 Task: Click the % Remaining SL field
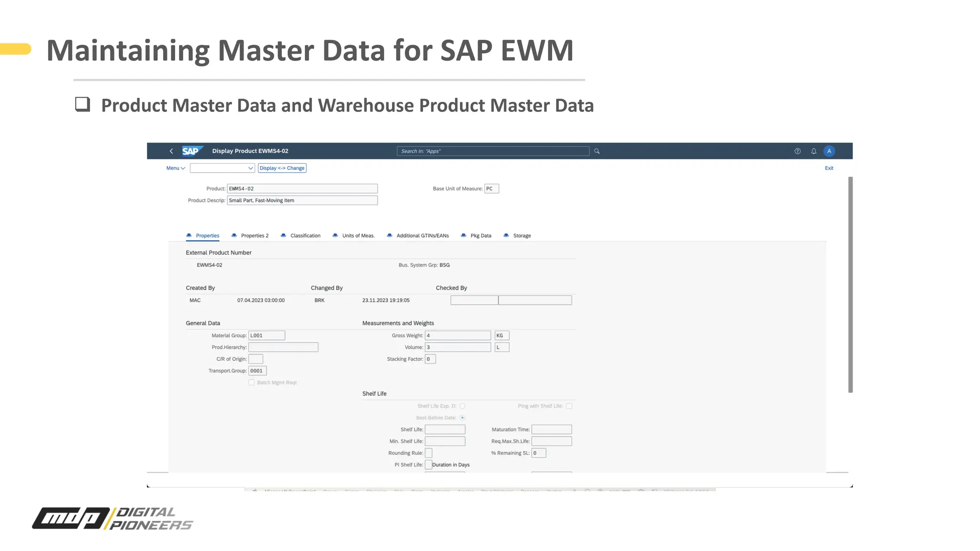pos(539,453)
